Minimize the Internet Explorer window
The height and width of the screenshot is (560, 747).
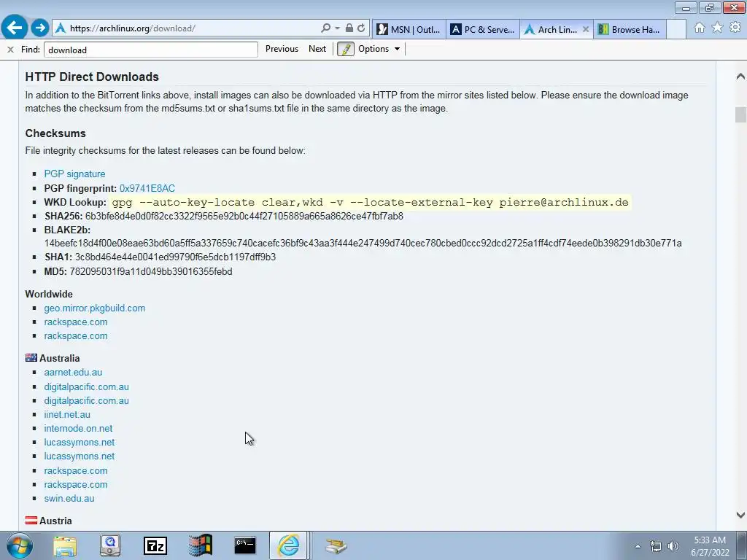coord(686,7)
